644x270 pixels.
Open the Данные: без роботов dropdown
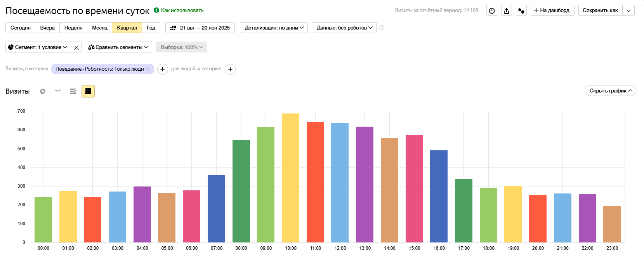click(x=344, y=28)
